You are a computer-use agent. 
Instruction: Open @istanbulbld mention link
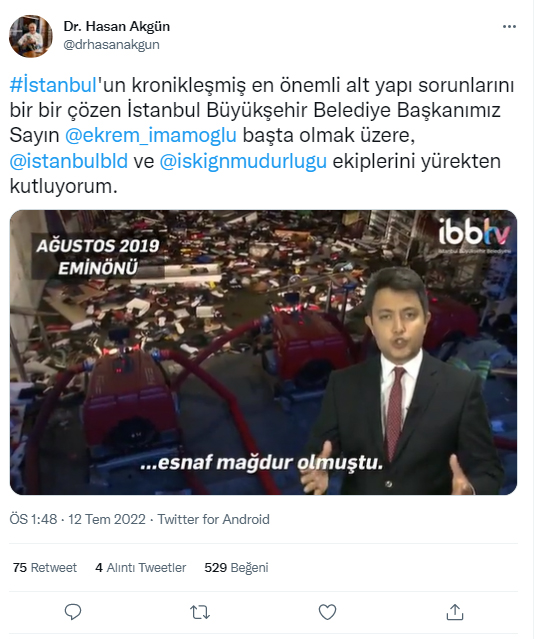coord(68,161)
